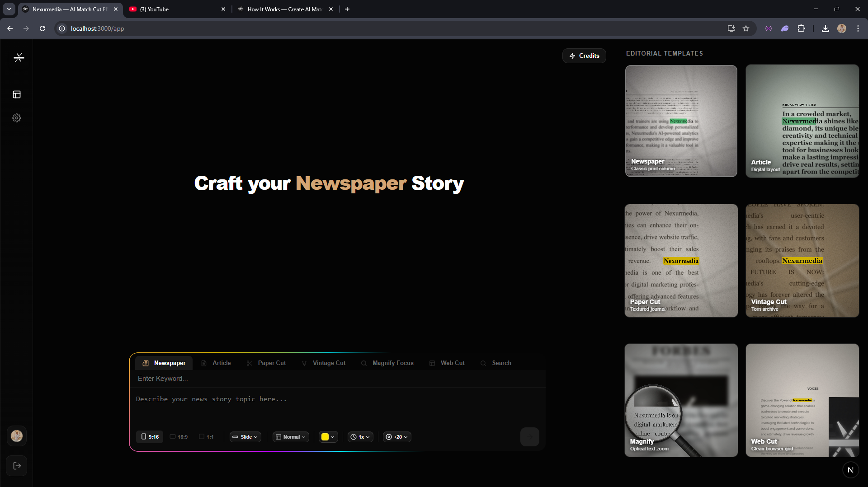Click the Nexurmedia logo icon in sidebar
This screenshot has height=487, width=868.
(19, 57)
